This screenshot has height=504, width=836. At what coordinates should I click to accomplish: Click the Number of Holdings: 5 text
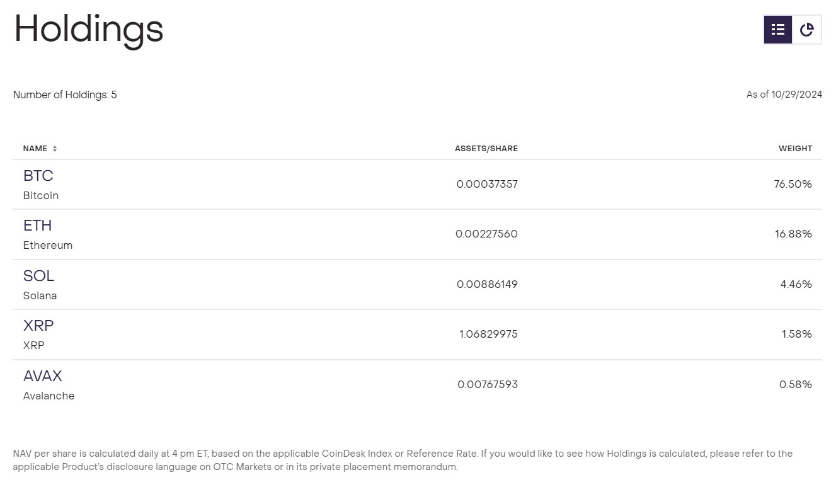[65, 94]
